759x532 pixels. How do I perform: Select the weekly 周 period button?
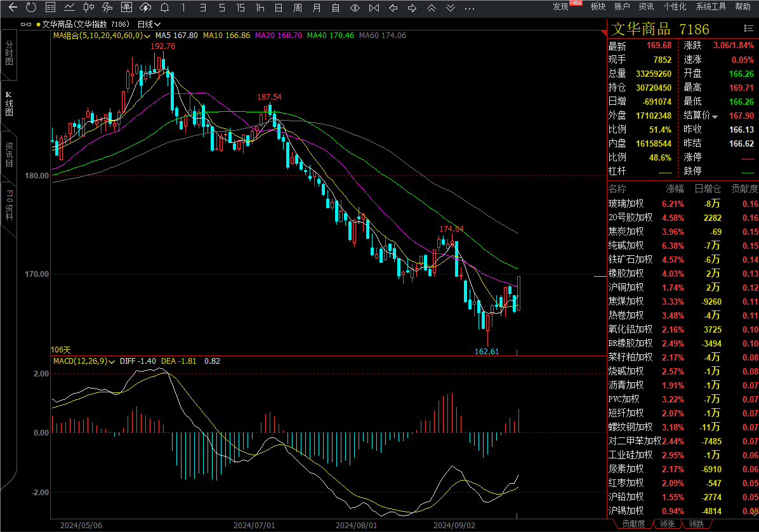click(298, 8)
